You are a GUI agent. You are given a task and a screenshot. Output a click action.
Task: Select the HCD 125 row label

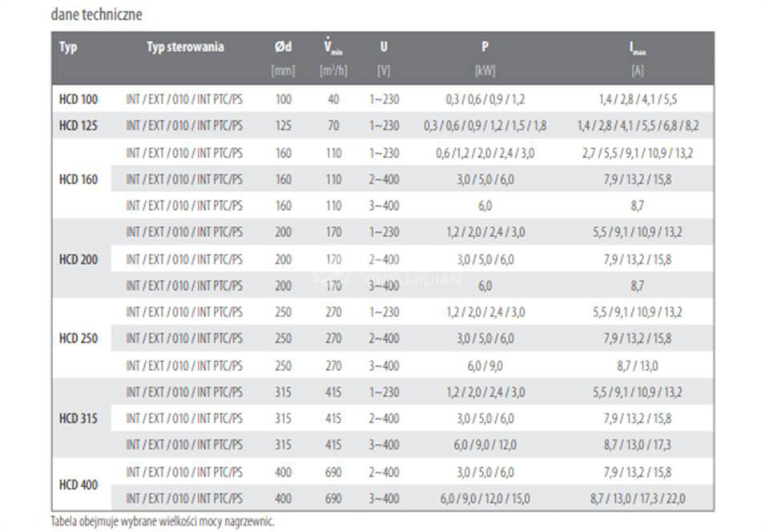pyautogui.click(x=79, y=126)
